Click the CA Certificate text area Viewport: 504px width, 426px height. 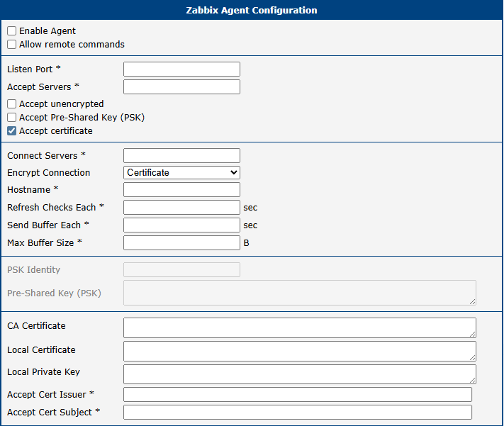coord(300,327)
